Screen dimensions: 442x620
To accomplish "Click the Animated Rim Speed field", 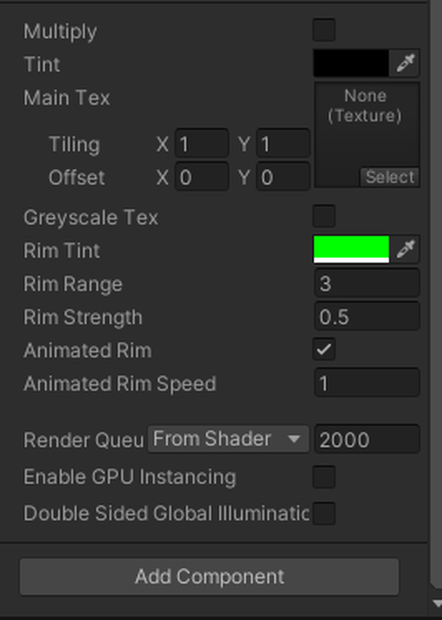I will point(367,383).
